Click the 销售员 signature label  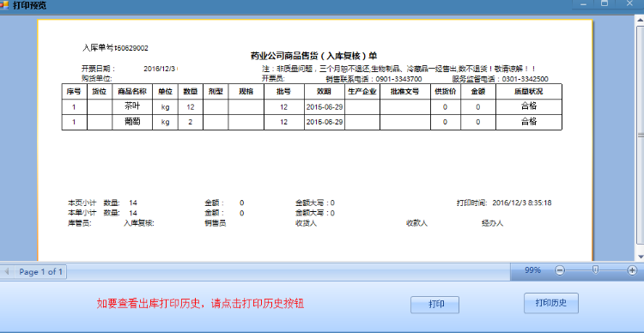[216, 223]
